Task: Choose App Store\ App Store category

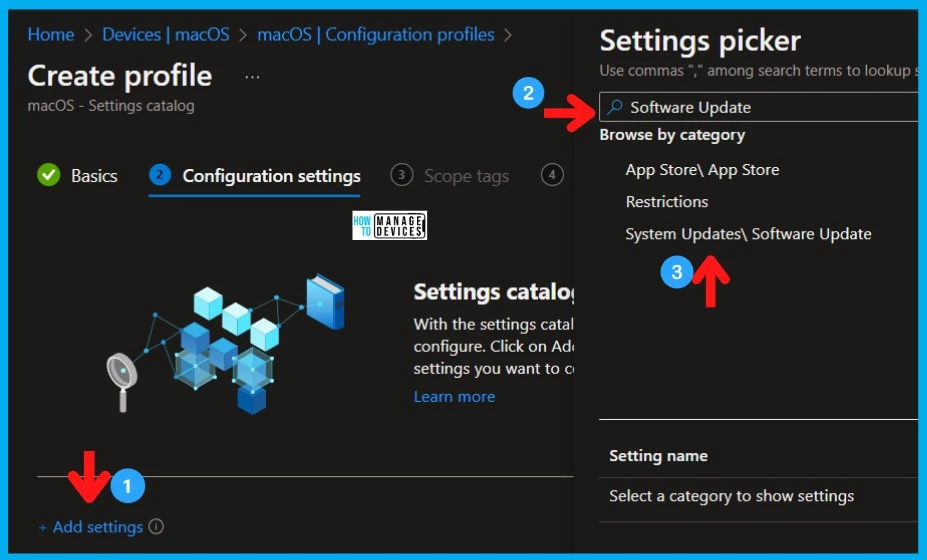Action: click(702, 170)
